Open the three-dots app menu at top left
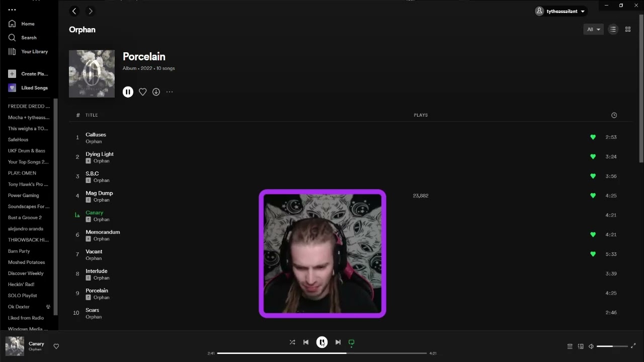The height and width of the screenshot is (362, 644). click(12, 10)
